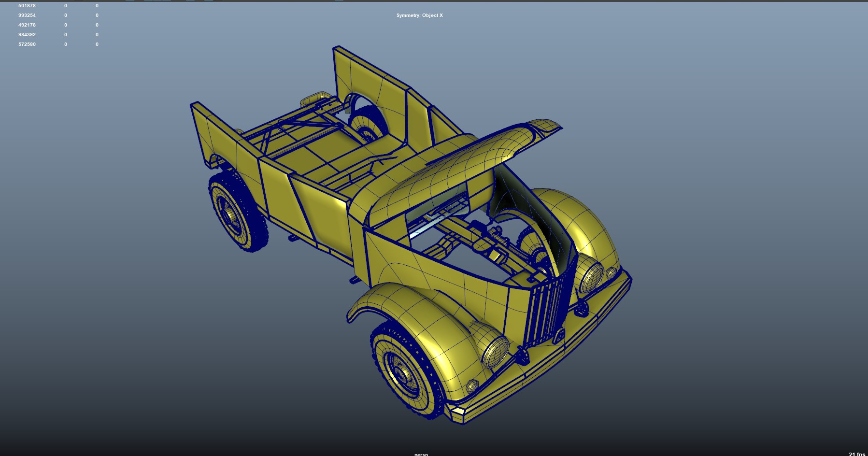Click the poly count value 984392
This screenshot has height=456, width=868.
27,35
